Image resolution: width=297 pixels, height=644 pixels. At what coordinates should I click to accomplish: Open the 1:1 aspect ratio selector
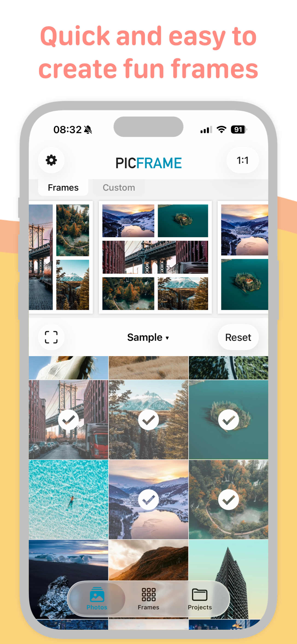(x=242, y=160)
